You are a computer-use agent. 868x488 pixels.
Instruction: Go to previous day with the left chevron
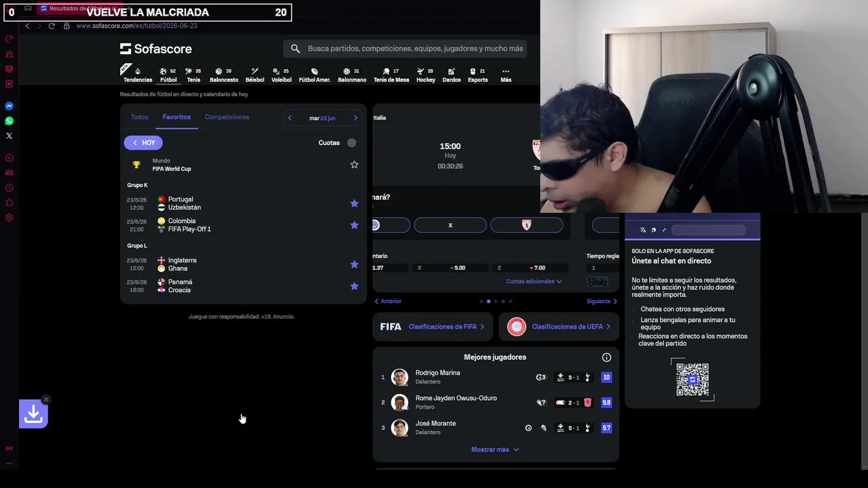tap(290, 118)
